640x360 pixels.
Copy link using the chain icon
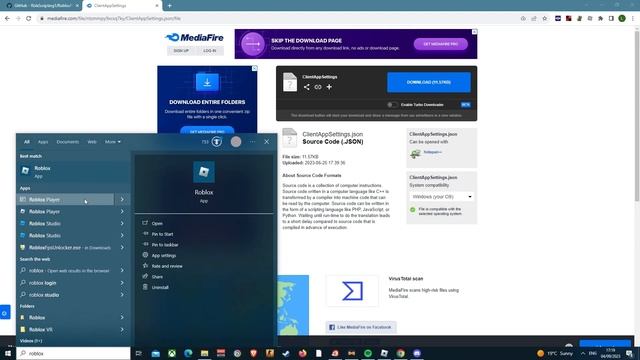pos(318,87)
